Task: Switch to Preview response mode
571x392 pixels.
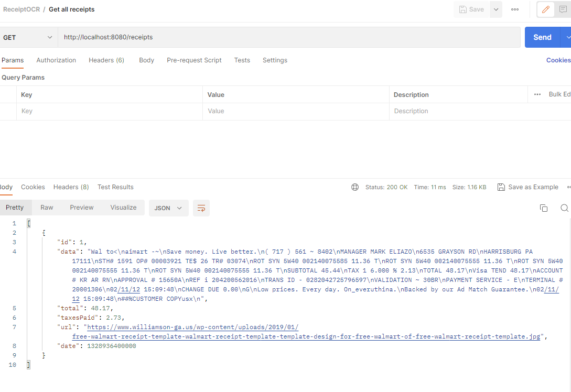Action: (x=81, y=208)
